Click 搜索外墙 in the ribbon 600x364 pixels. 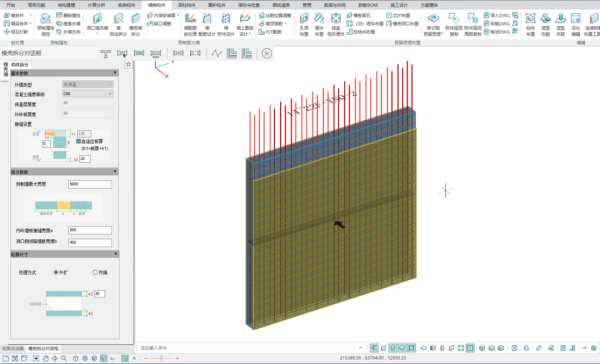(68, 23)
